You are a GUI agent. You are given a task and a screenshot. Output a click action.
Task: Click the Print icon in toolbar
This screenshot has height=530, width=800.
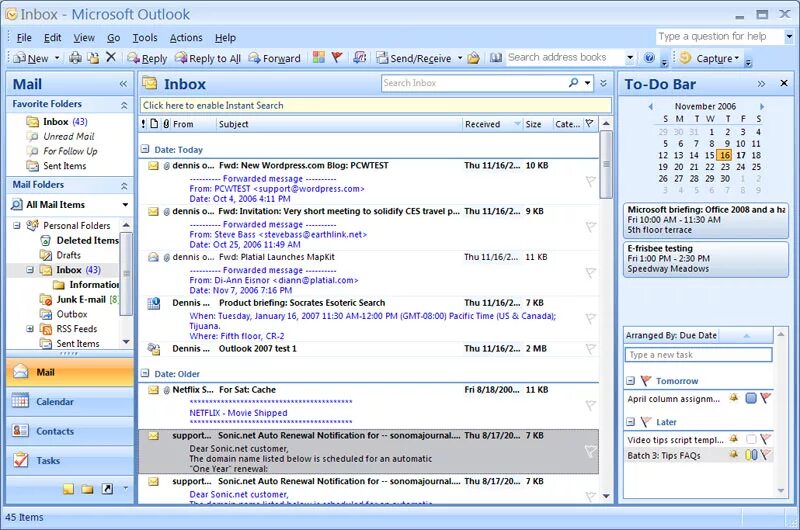click(x=76, y=58)
